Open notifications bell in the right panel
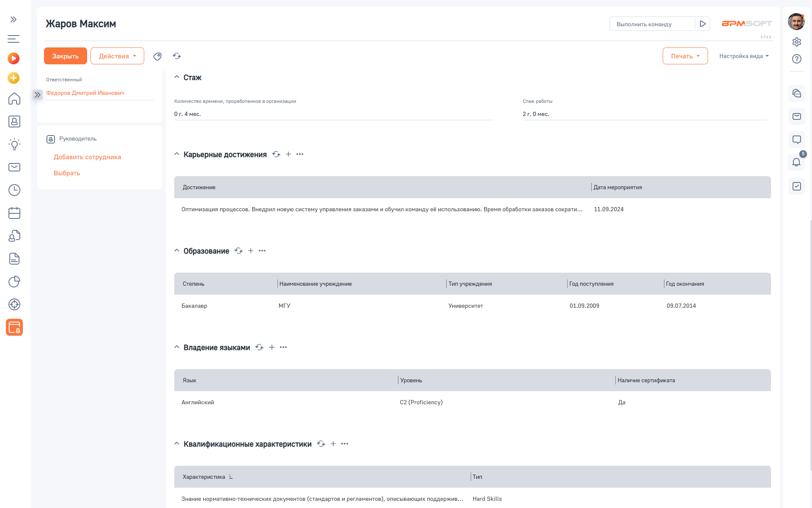The width and height of the screenshot is (812, 508). tap(796, 162)
